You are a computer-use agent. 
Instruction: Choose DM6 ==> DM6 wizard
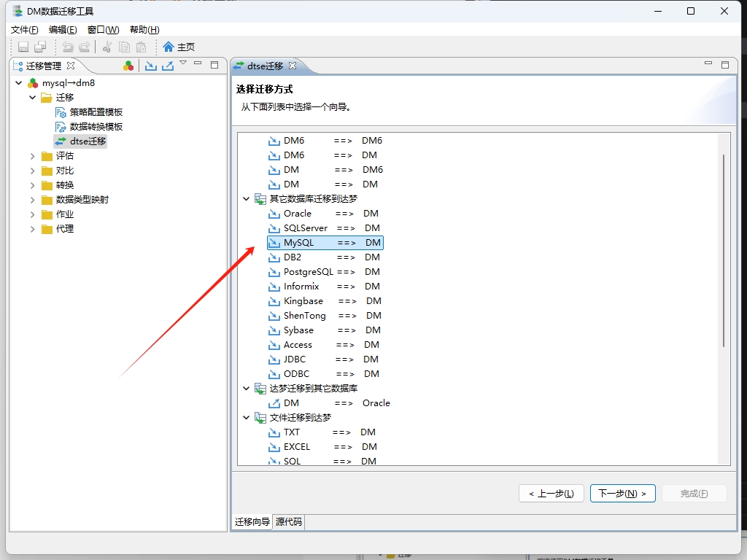[x=325, y=141]
